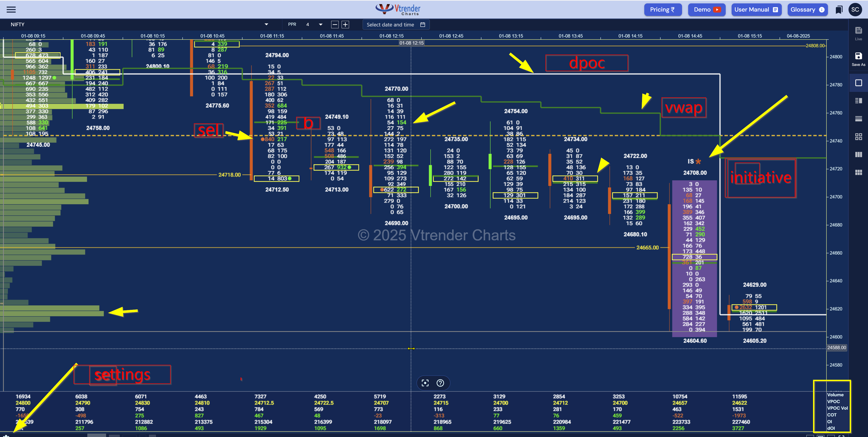Select the single chart layout icon
This screenshot has width=868, height=437.
(x=858, y=83)
